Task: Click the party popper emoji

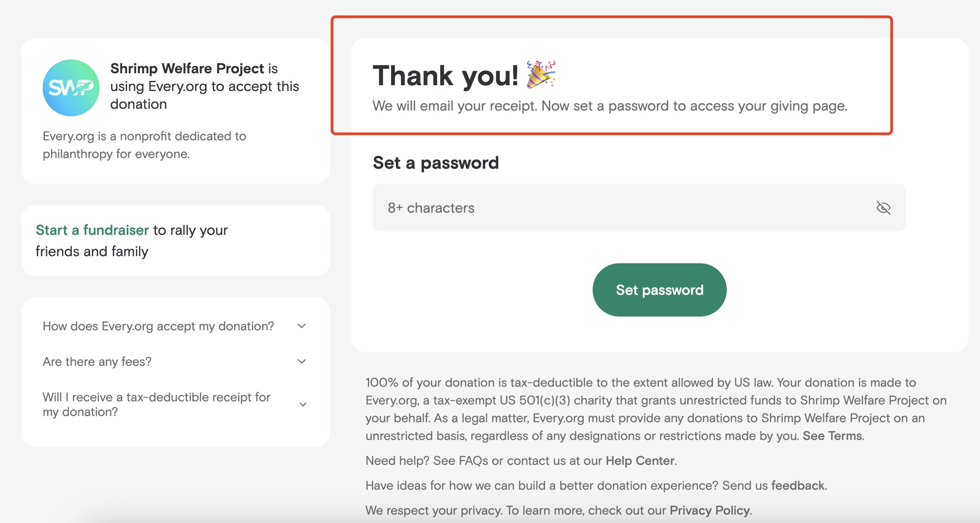Action: tap(541, 75)
